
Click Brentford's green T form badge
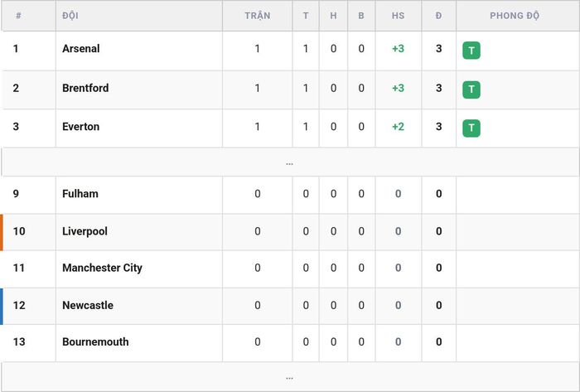(x=471, y=90)
